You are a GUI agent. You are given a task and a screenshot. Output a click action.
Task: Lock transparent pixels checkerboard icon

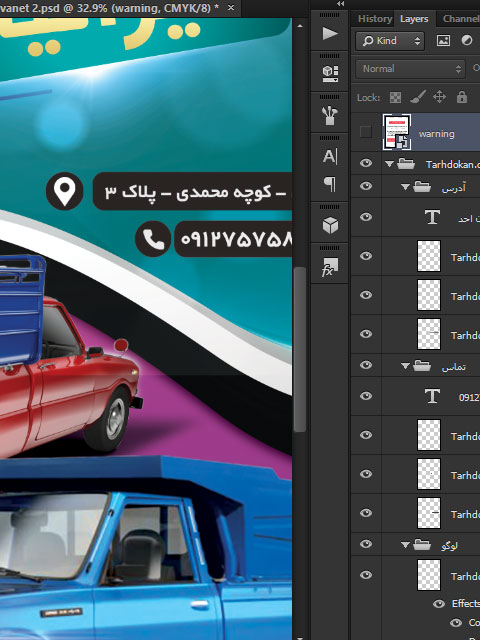click(395, 98)
